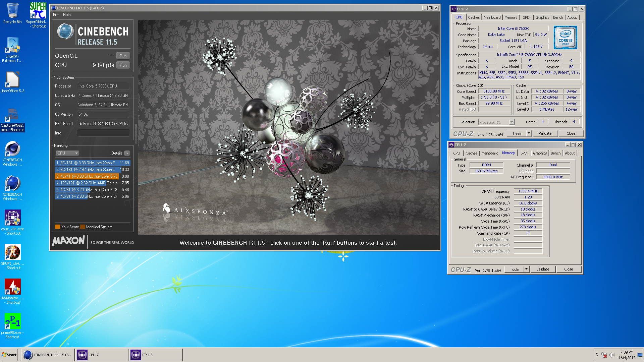
Task: Show hidden system tray icons arrow
Action: pos(597,355)
